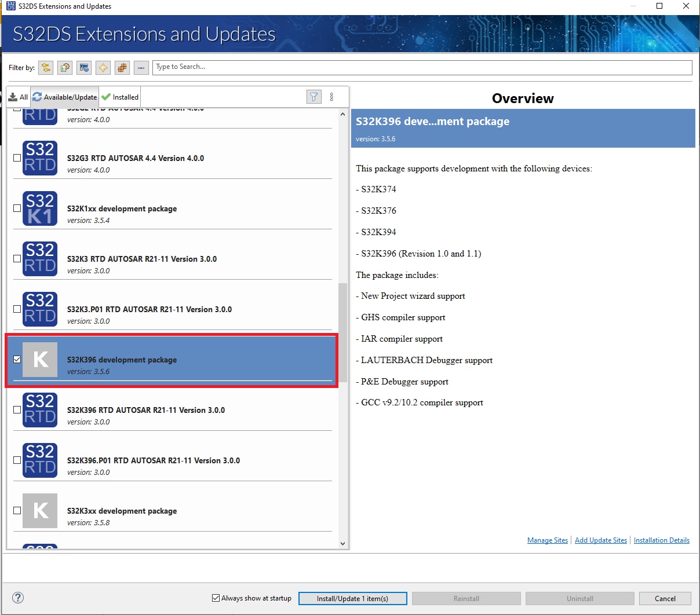This screenshot has width=700, height=615.
Task: Check the S32K1xx development package checkbox
Action: click(x=17, y=208)
